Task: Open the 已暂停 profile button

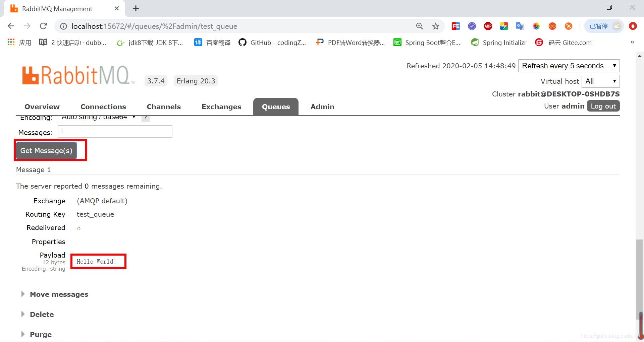Action: point(604,26)
